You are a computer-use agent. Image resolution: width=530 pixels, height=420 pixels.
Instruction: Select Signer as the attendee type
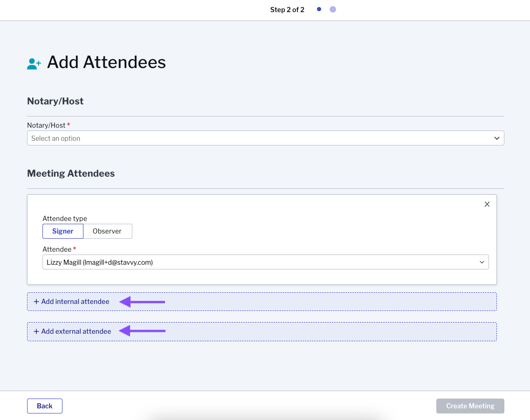[x=63, y=231]
